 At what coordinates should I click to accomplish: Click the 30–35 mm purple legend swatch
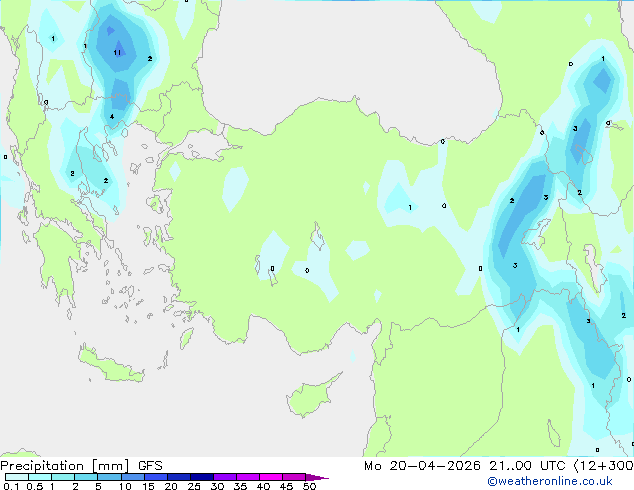tap(225, 477)
